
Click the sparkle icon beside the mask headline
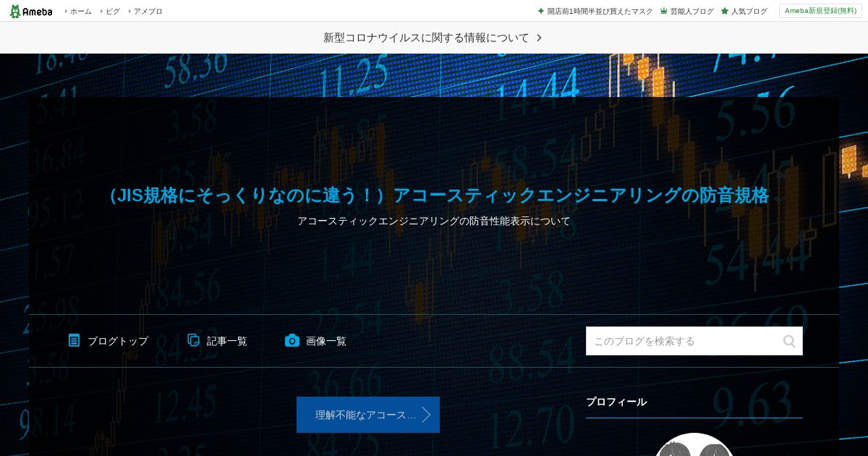coord(541,11)
